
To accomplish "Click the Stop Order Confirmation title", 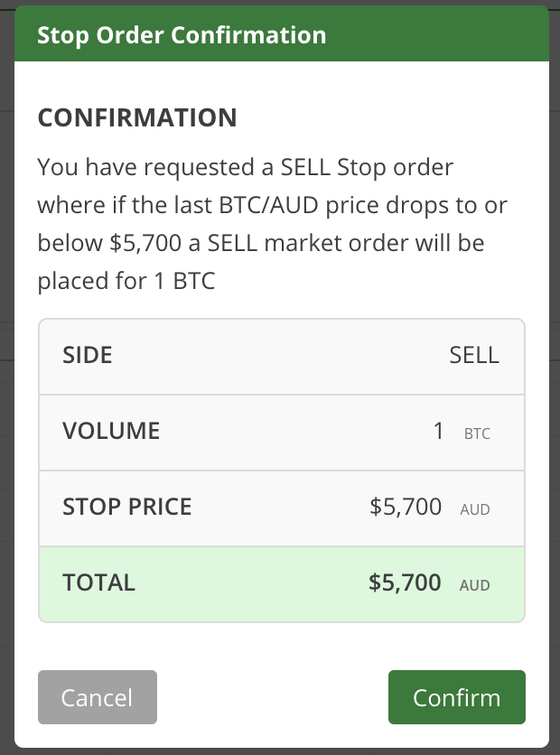I will (182, 35).
